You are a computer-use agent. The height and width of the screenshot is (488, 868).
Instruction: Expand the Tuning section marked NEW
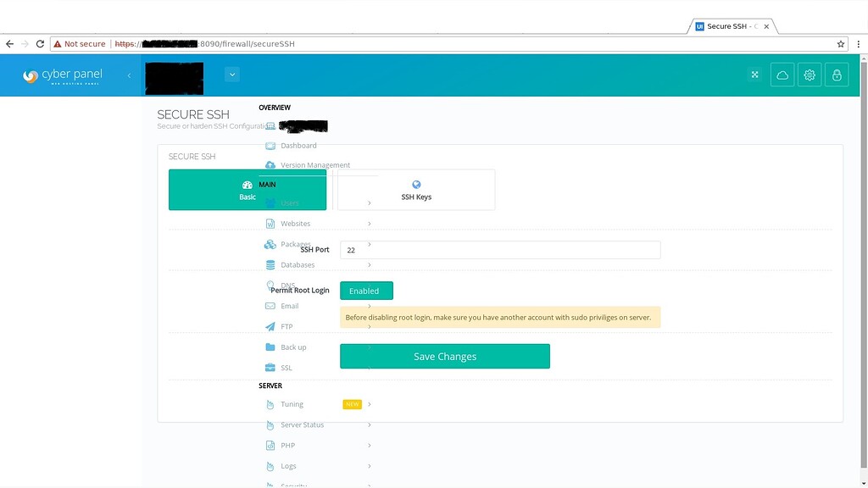292,404
